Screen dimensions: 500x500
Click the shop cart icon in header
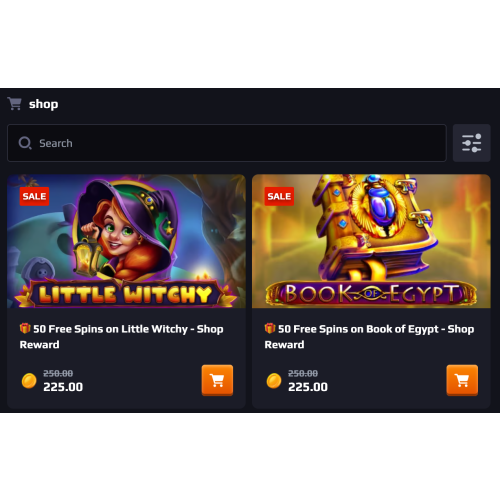tap(15, 104)
